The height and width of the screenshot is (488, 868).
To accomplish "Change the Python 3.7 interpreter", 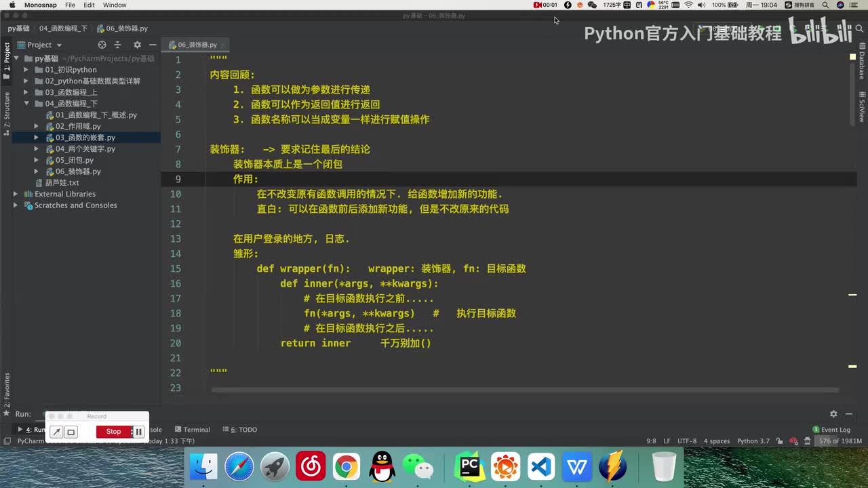I will click(x=753, y=441).
